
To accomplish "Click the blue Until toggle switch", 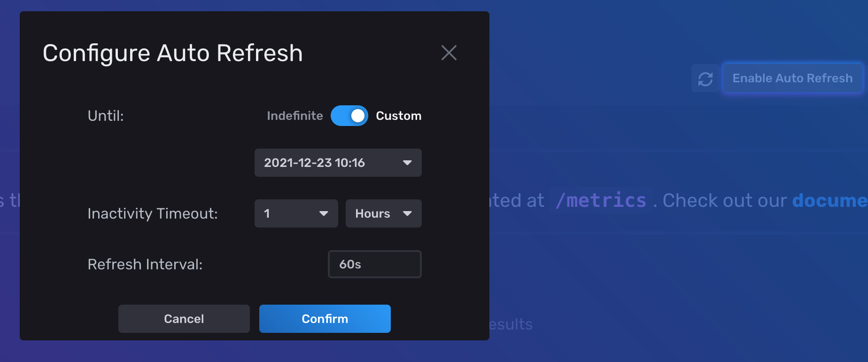I will click(x=349, y=116).
